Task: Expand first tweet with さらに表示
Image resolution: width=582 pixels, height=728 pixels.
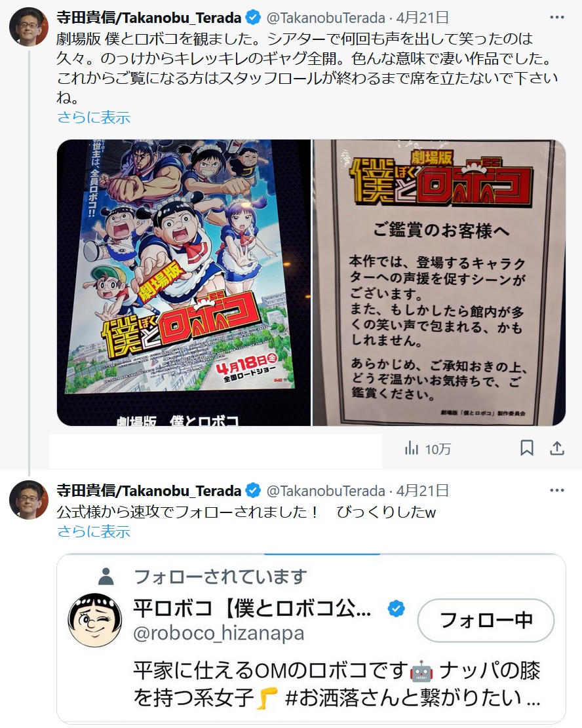Action: pyautogui.click(x=93, y=117)
